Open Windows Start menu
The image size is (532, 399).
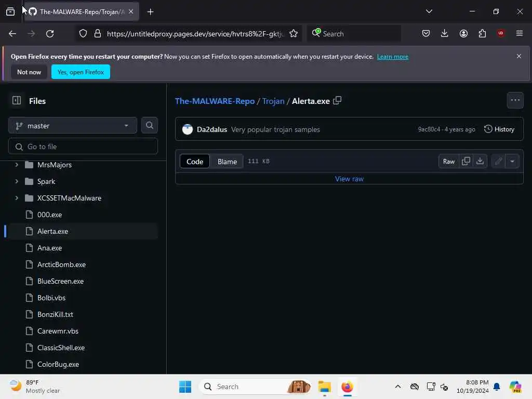coord(185,387)
